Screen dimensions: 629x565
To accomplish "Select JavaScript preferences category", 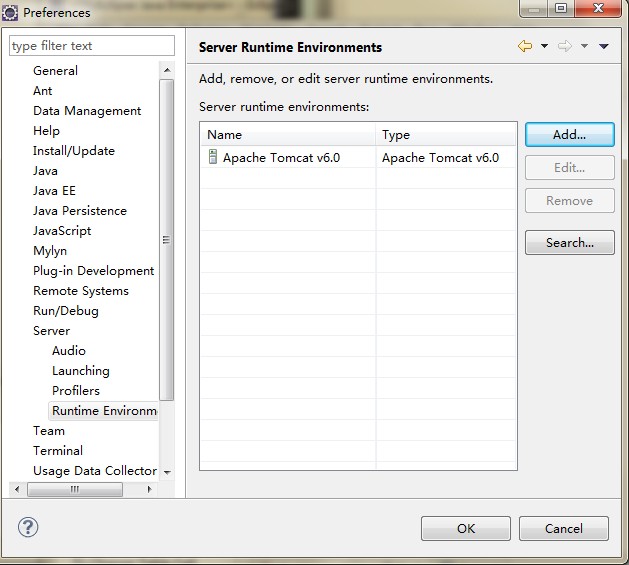I will tap(62, 231).
